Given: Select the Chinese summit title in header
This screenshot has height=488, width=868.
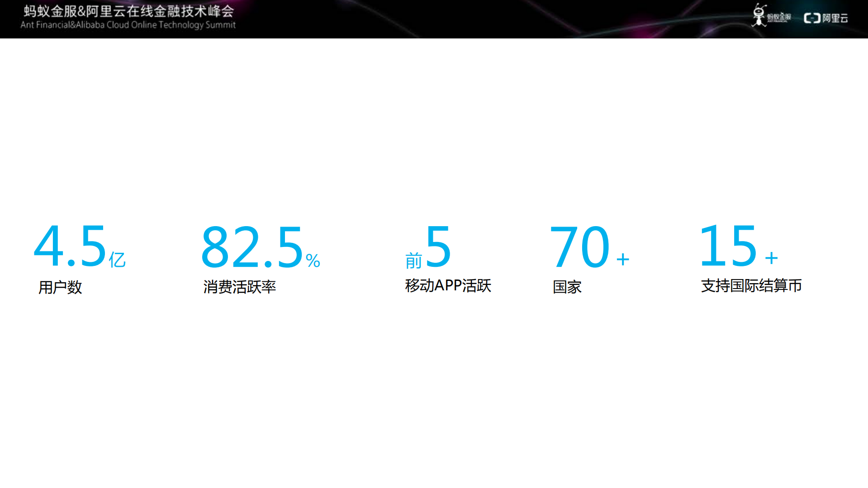Looking at the screenshot, I should tap(128, 11).
